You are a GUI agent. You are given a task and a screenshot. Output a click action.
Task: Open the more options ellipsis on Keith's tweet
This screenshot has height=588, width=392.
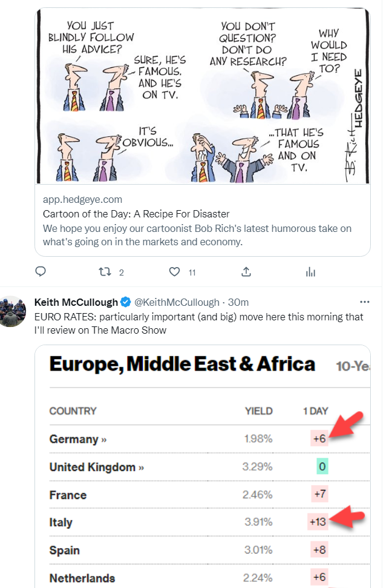(365, 301)
